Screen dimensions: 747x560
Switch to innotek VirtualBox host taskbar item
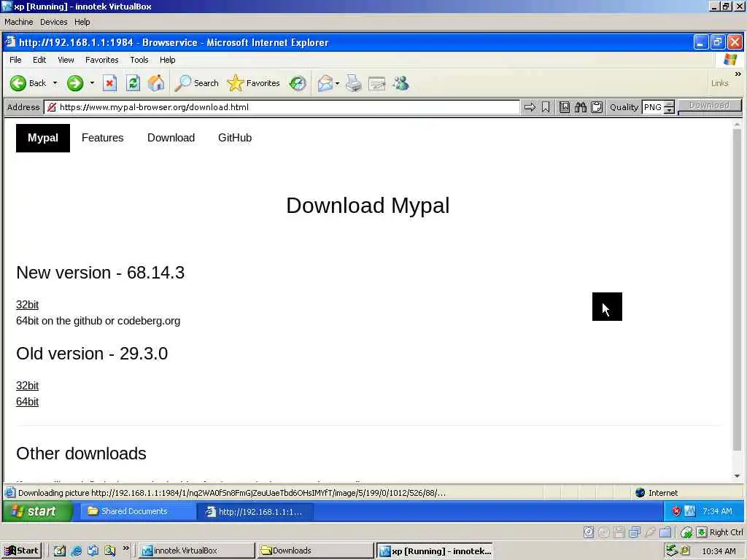(x=196, y=551)
